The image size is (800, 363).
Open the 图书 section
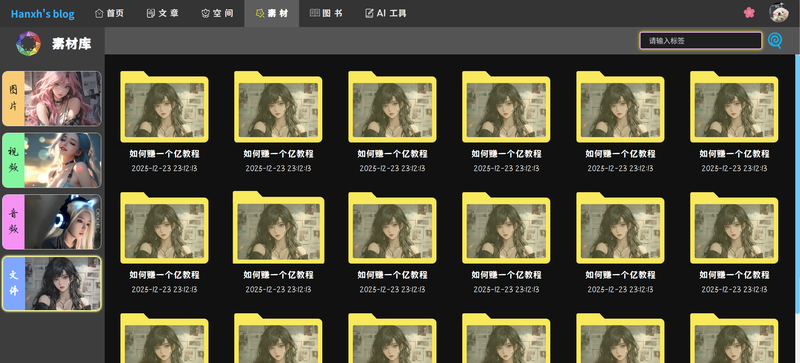(326, 13)
